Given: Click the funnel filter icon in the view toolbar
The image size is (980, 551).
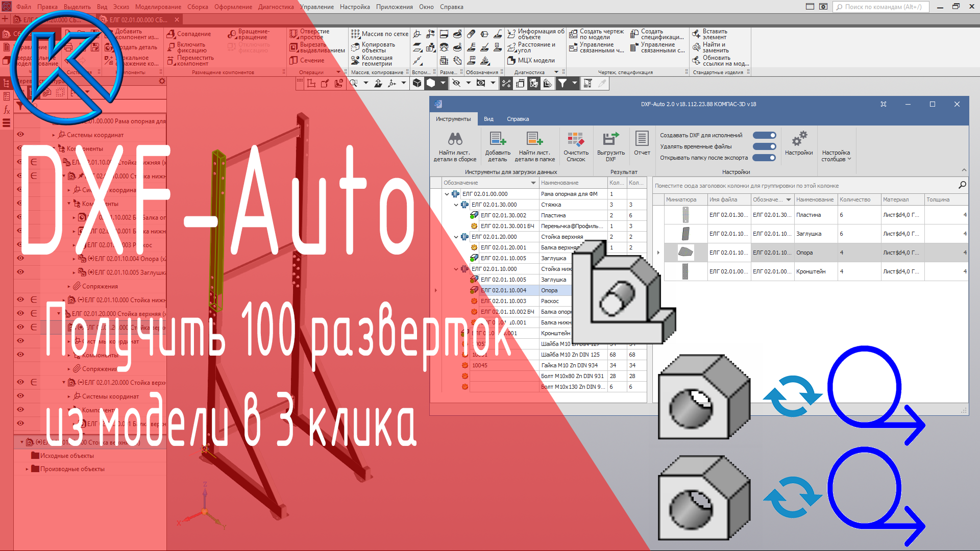Looking at the screenshot, I should click(x=562, y=83).
